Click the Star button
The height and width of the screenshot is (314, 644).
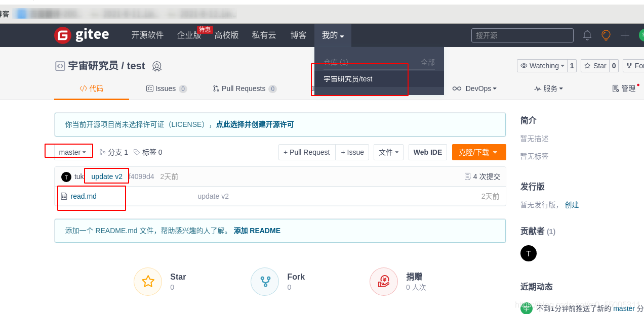595,66
